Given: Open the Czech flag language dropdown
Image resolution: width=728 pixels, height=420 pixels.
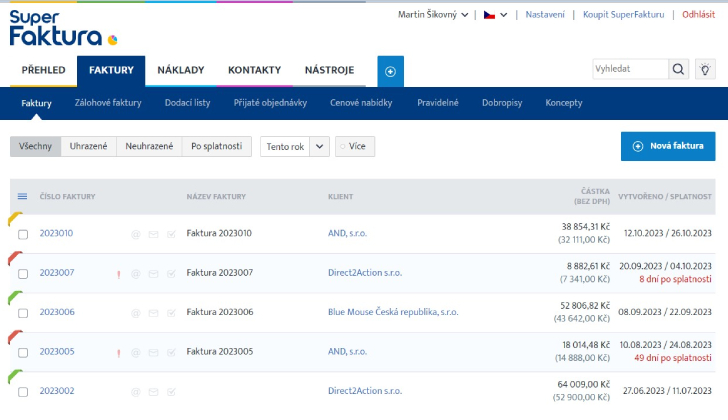Looking at the screenshot, I should (x=495, y=15).
